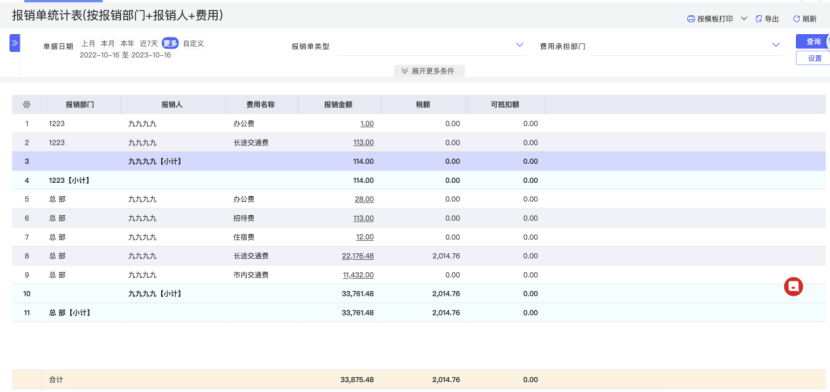Image resolution: width=830 pixels, height=392 pixels.
Task: Open column settings gear in table header
Action: click(26, 105)
